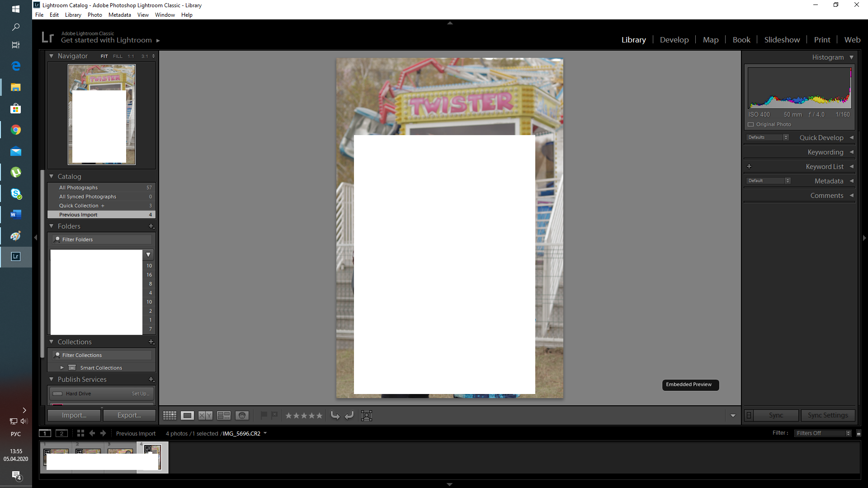Select the flag pick icon in toolbar
This screenshot has width=868, height=488.
(x=264, y=415)
